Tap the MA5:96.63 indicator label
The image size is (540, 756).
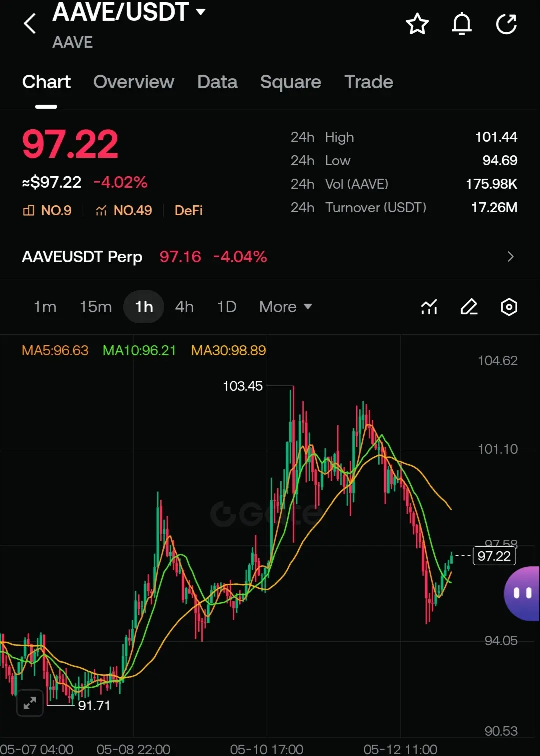[55, 350]
